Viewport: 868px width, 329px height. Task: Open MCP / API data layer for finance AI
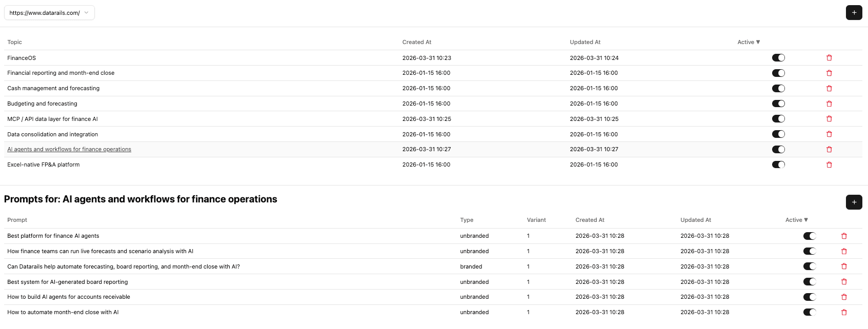[x=52, y=119]
